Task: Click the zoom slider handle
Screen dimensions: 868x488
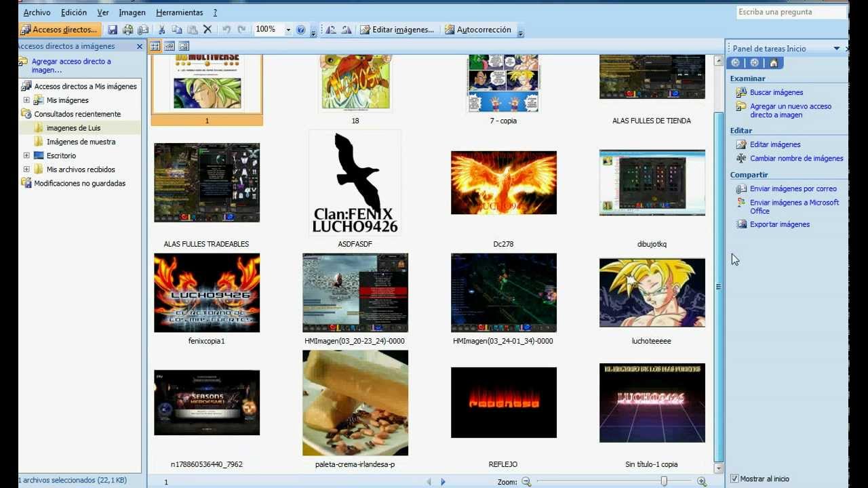Action: (664, 481)
